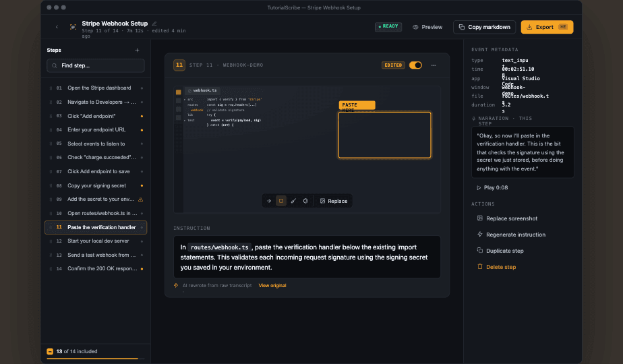Click the status dot on step 12
The height and width of the screenshot is (364, 623).
pos(142,241)
